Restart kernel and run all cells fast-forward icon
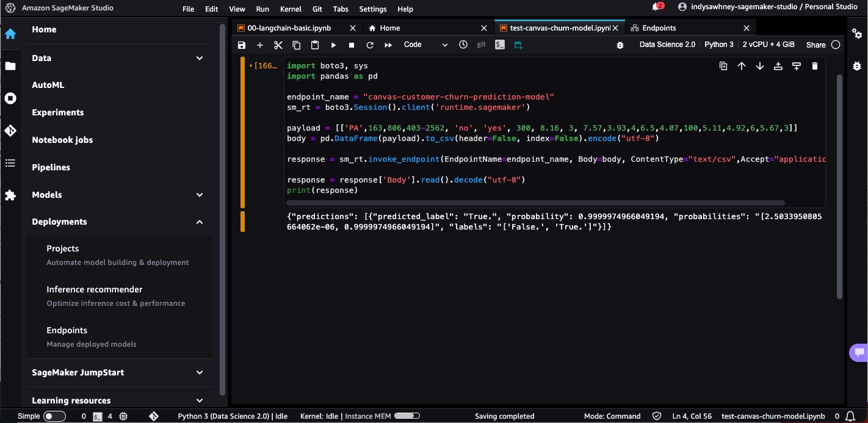 388,45
